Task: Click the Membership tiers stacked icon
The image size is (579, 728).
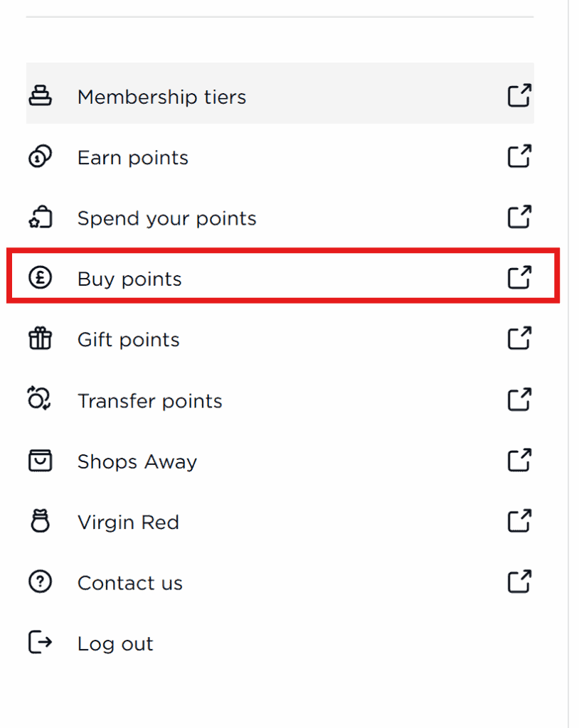Action: click(x=40, y=96)
